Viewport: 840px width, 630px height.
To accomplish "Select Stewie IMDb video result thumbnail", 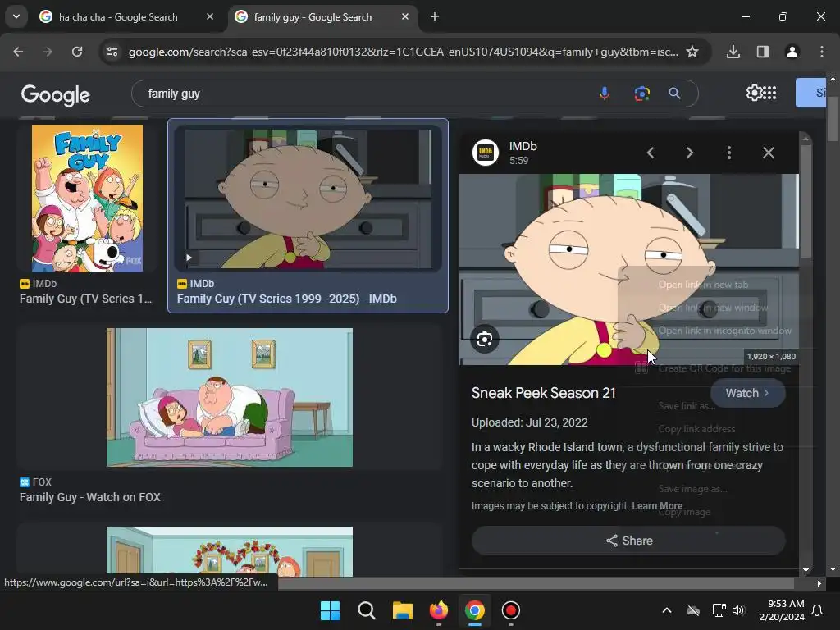I will point(308,199).
